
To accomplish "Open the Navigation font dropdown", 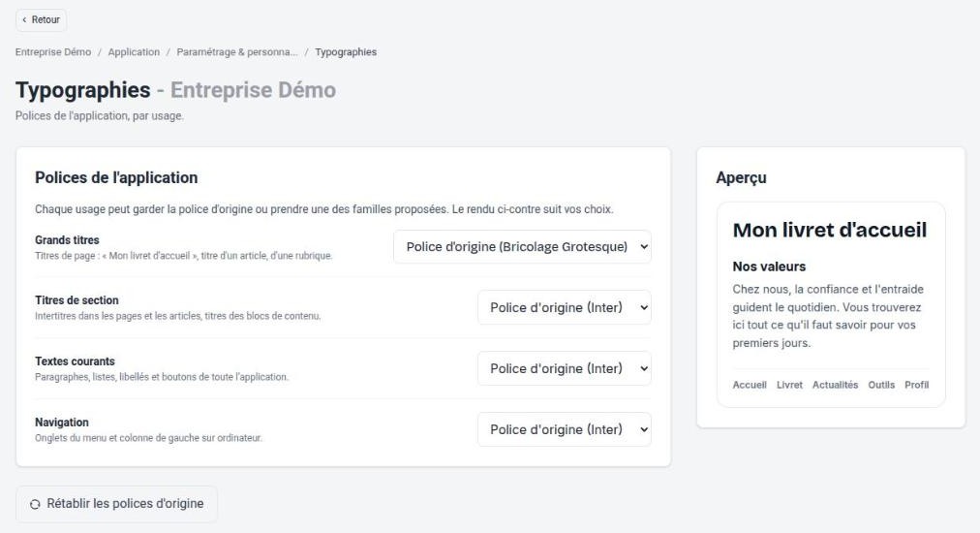I will (565, 429).
